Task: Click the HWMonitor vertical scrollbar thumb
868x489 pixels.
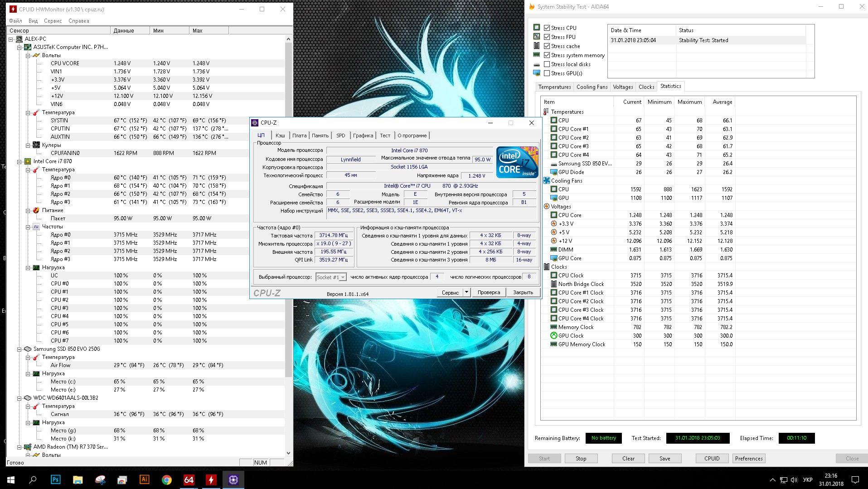Action: click(288, 210)
